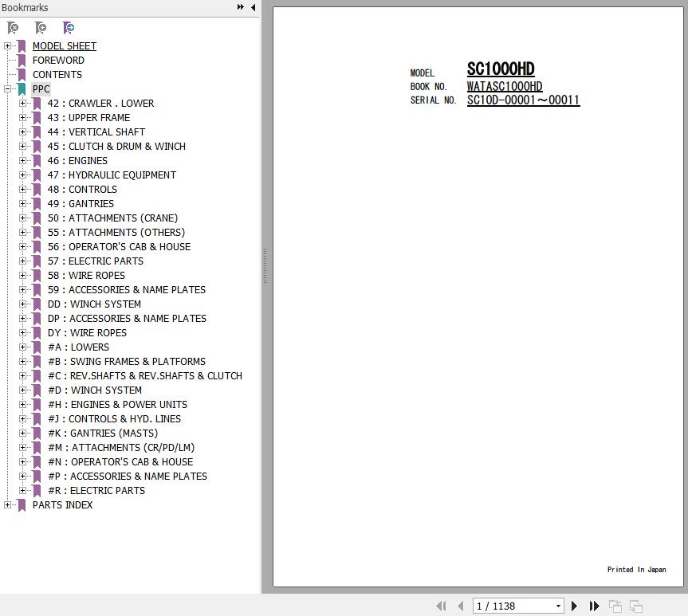Screen dimensions: 688x616
Task: Go to last page
Action: click(x=594, y=606)
